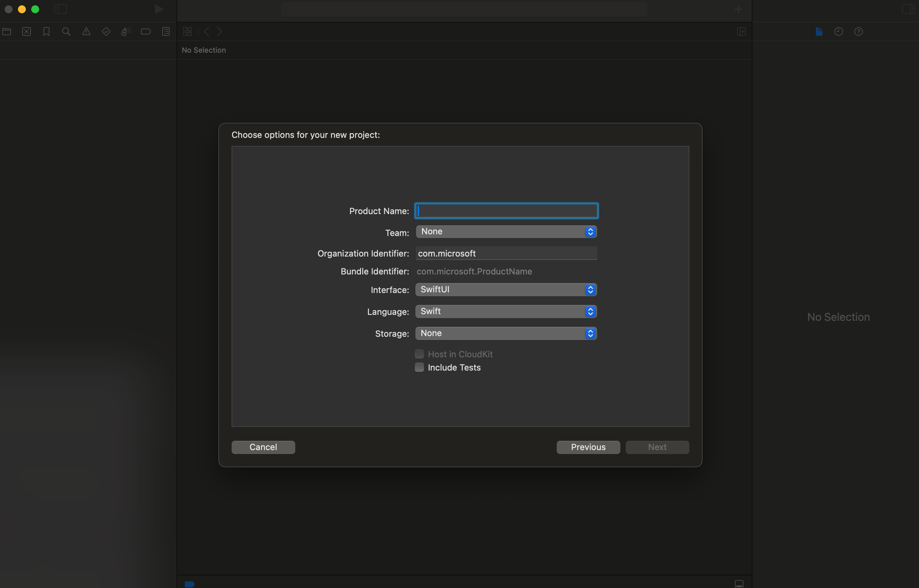Click the navigator back arrow icon
Viewport: 919px width, 588px height.
coord(206,31)
